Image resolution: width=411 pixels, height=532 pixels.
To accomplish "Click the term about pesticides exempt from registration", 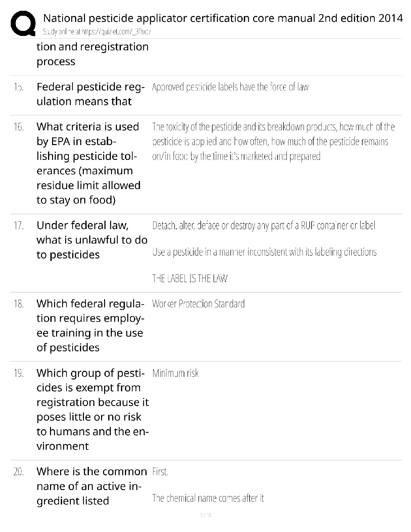I will [x=92, y=409].
